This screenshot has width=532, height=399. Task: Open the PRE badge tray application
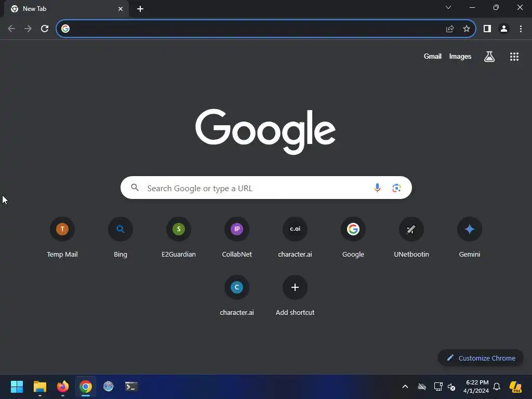tap(516, 387)
